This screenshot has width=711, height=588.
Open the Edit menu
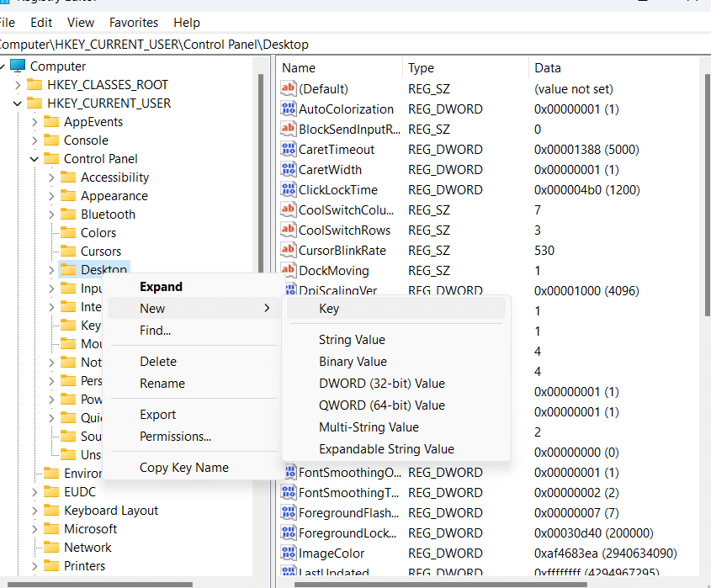(x=41, y=22)
